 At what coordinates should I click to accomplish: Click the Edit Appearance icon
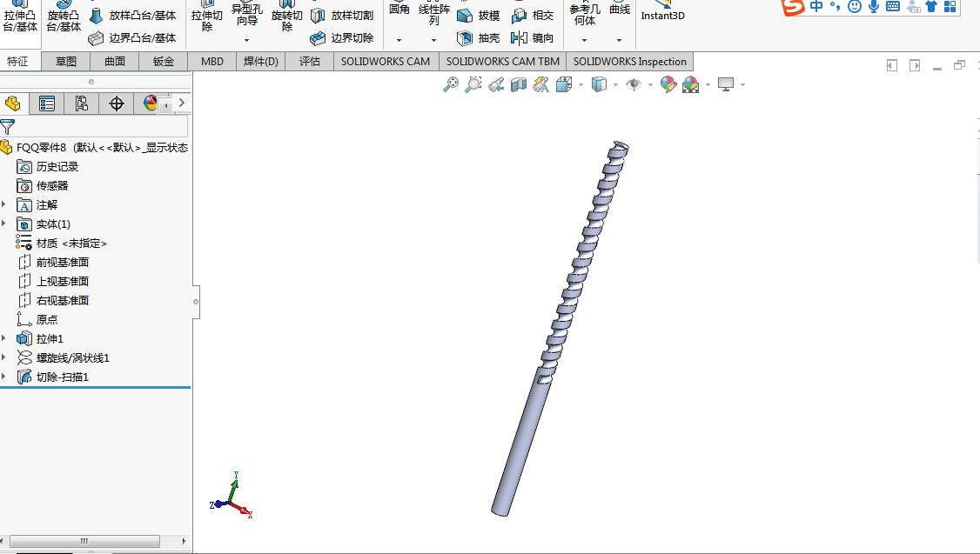[668, 84]
